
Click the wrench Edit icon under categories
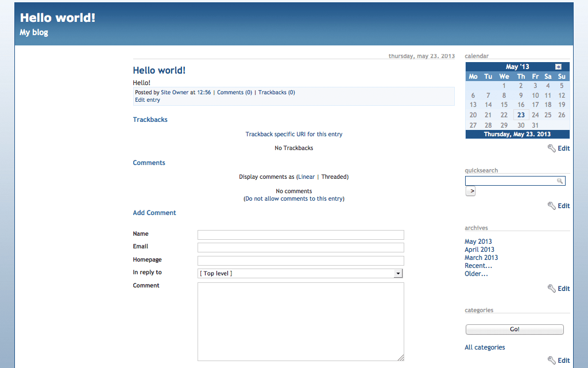click(552, 361)
